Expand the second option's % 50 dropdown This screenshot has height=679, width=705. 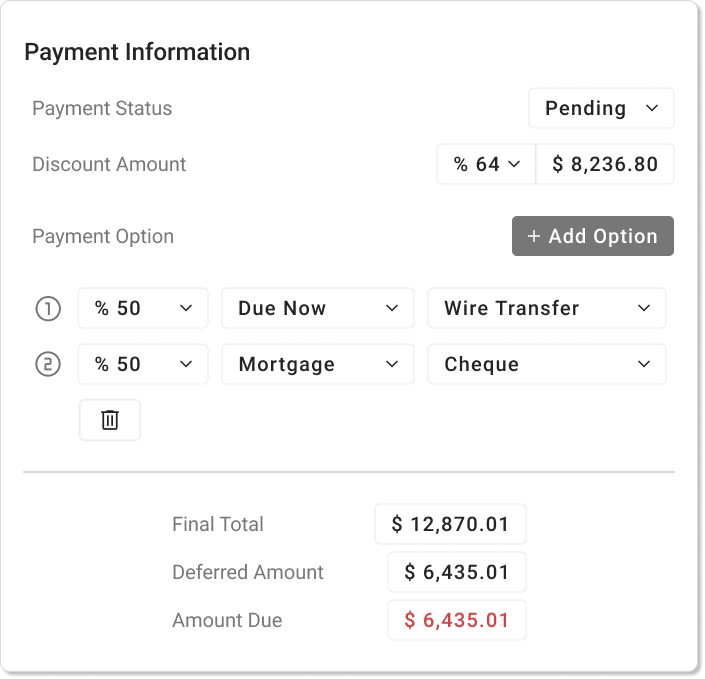(143, 365)
